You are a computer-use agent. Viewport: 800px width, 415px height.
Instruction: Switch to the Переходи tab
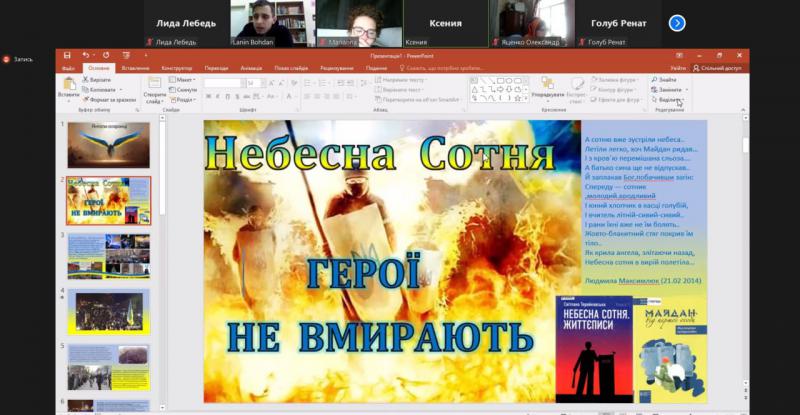coord(216,68)
